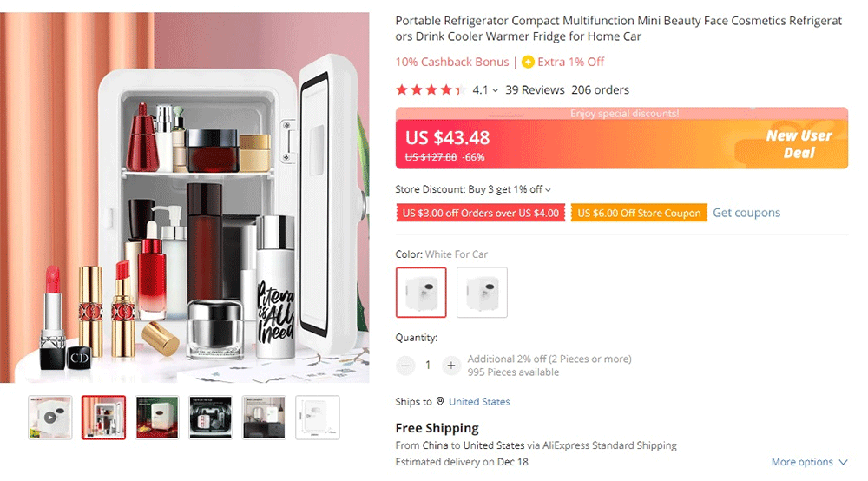Open the 39 Reviews link

[535, 89]
